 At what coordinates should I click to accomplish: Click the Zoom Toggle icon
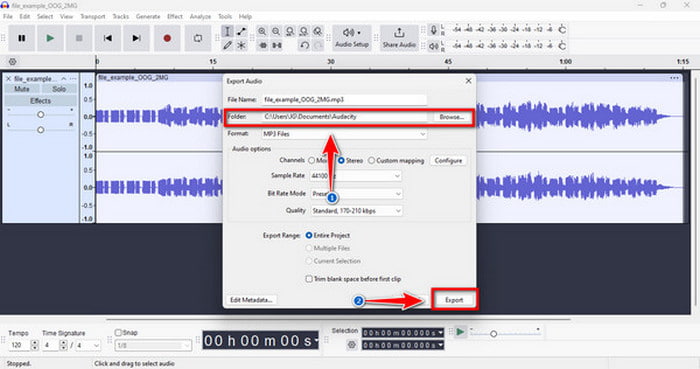click(317, 31)
